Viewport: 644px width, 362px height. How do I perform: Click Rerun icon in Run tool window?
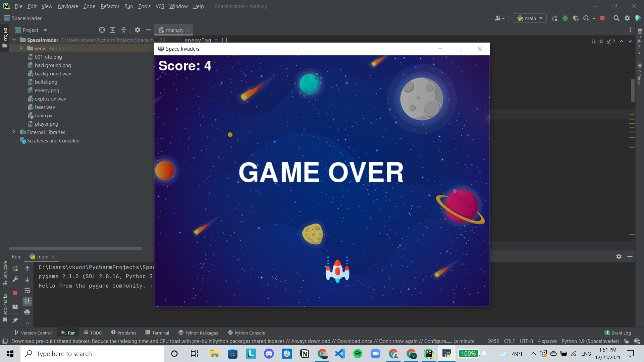(x=15, y=268)
